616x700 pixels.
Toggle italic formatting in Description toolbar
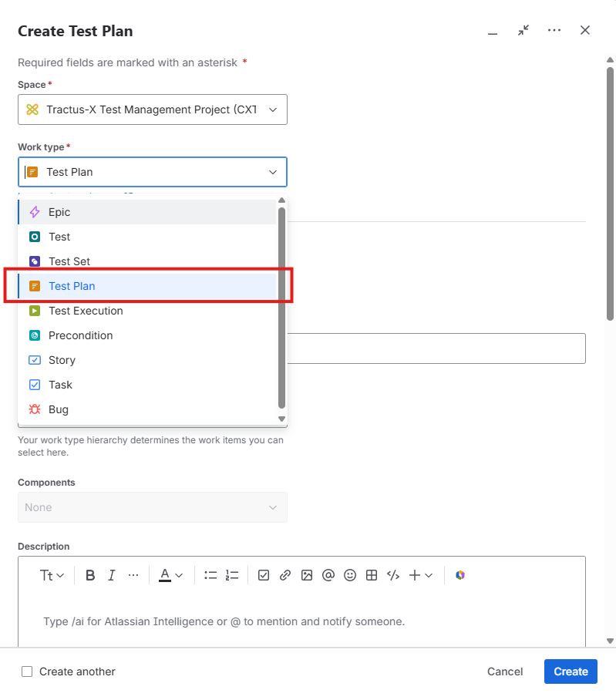click(x=112, y=575)
